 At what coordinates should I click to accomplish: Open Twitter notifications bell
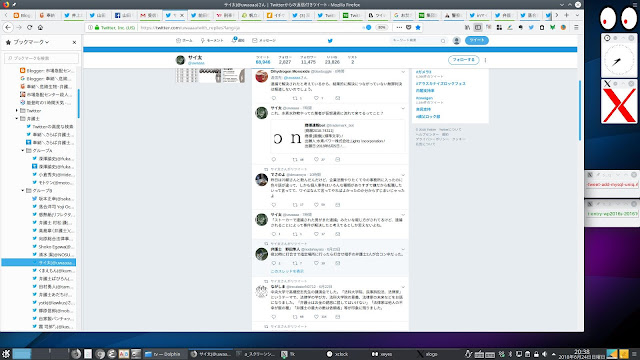pos(238,40)
